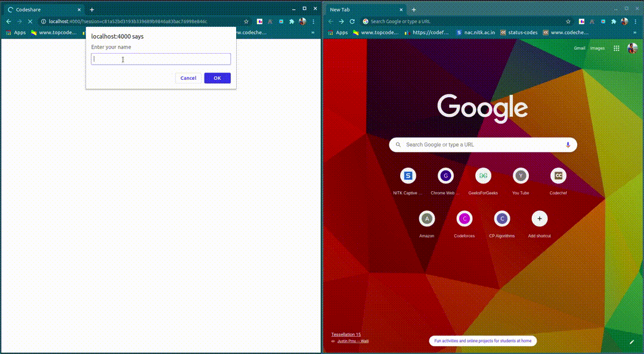This screenshot has height=354, width=644.
Task: Open www.topcode bookmark in Google window
Action: (376, 32)
